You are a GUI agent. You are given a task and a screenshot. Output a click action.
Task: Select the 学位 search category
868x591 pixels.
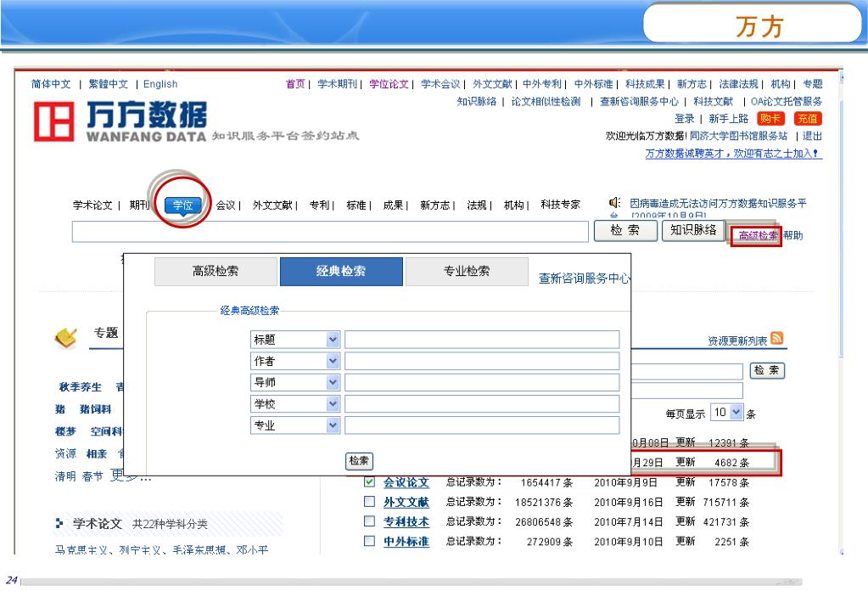point(182,205)
